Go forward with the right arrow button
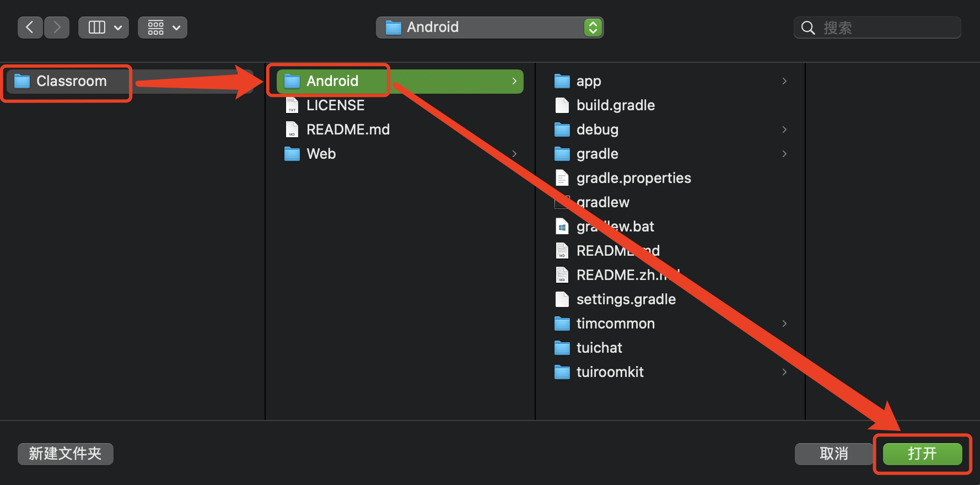The image size is (980, 485). [x=57, y=28]
